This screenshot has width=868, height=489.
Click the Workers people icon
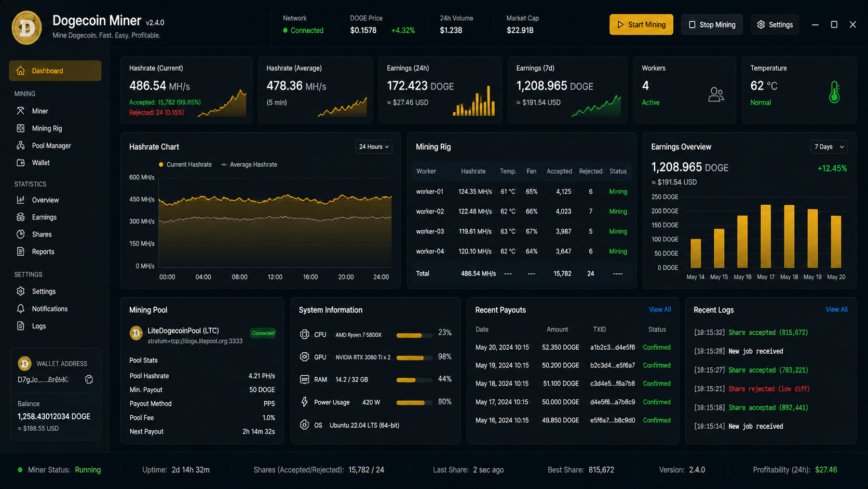coord(716,94)
